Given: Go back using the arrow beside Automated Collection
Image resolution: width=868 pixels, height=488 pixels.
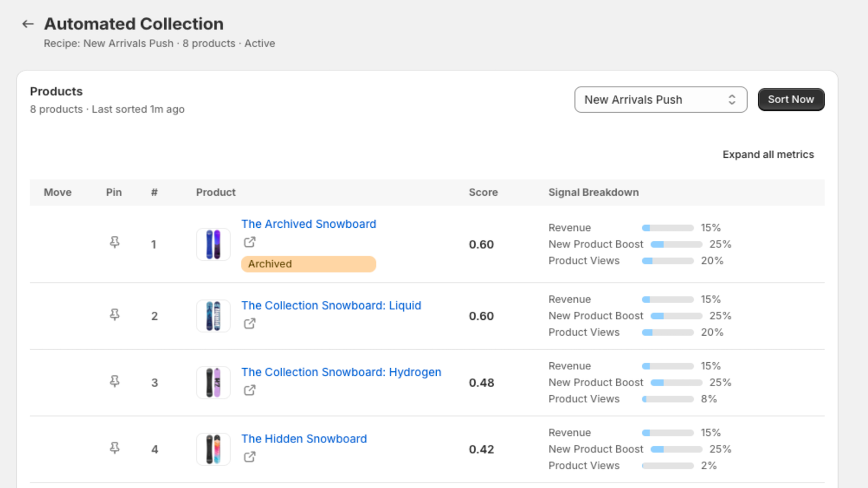Looking at the screenshot, I should [x=28, y=24].
